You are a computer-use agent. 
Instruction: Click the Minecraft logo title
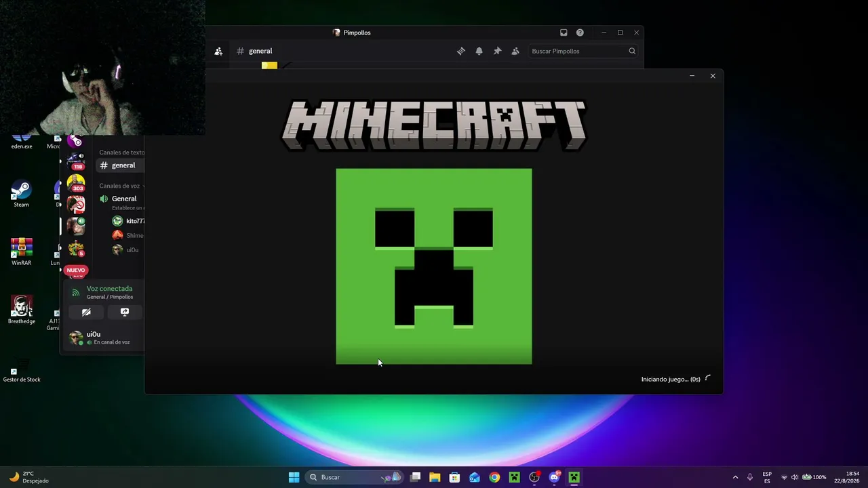point(434,125)
